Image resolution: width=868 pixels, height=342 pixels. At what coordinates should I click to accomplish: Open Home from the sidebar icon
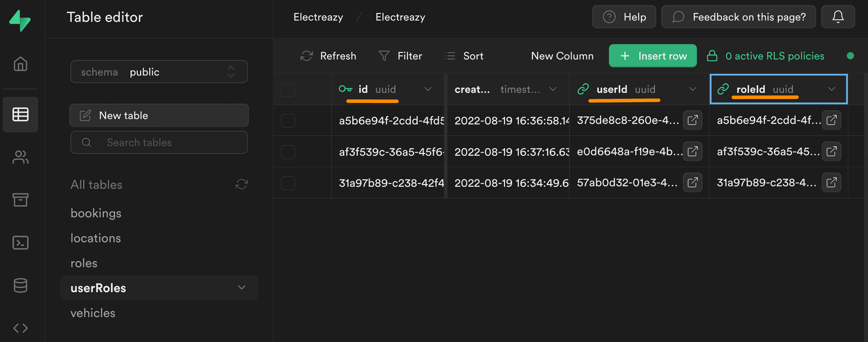pos(20,64)
